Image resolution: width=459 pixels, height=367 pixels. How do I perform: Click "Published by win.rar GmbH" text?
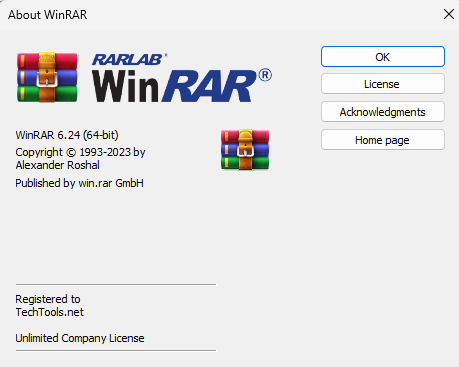click(x=79, y=183)
